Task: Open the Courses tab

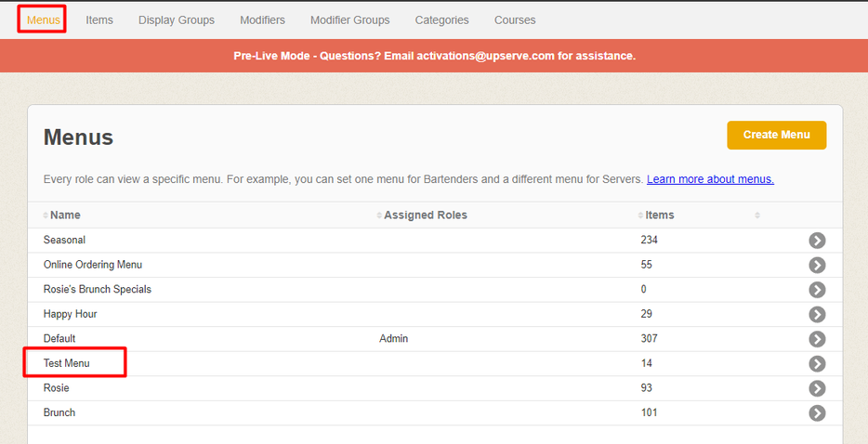Action: (514, 20)
